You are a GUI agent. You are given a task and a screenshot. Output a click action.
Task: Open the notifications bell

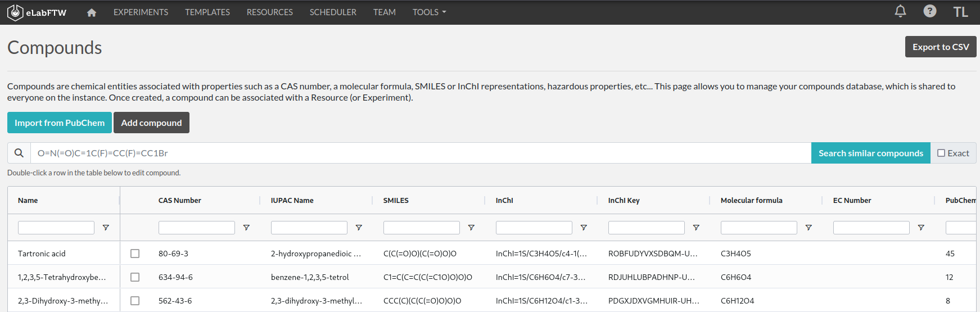pyautogui.click(x=900, y=11)
